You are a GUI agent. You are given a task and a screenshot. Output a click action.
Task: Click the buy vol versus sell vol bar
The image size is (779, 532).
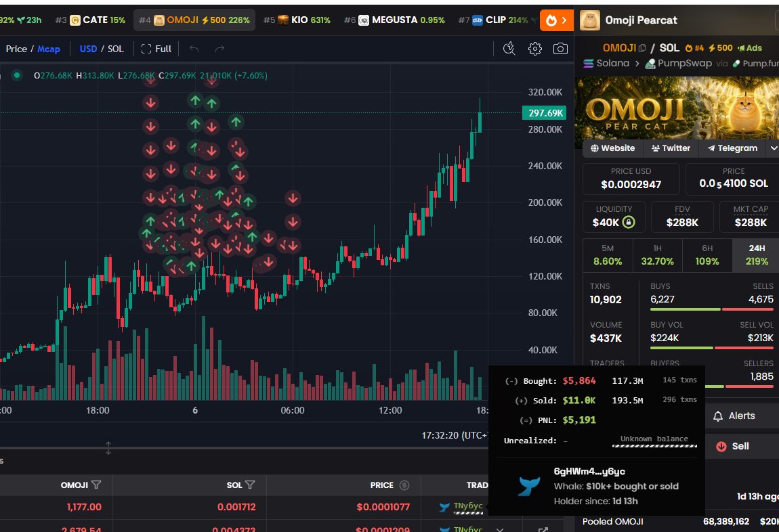tap(711, 349)
